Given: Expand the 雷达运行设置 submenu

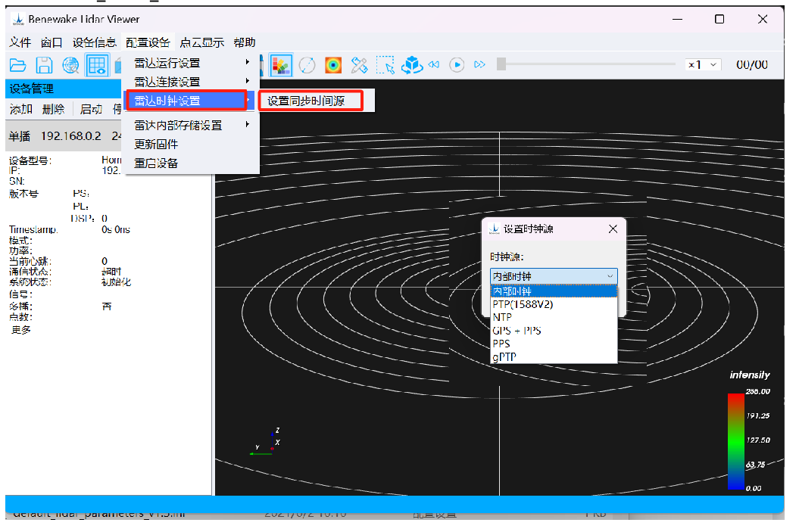Looking at the screenshot, I should [x=191, y=63].
